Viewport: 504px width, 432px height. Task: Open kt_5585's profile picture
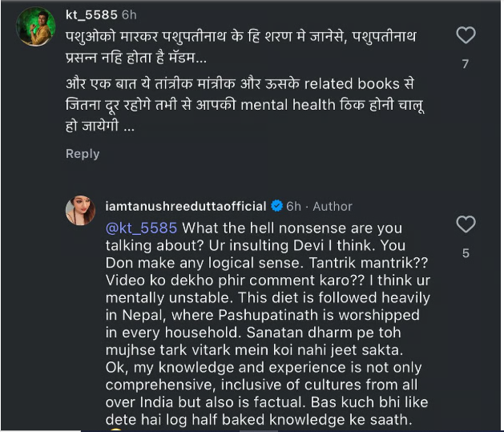(x=37, y=27)
